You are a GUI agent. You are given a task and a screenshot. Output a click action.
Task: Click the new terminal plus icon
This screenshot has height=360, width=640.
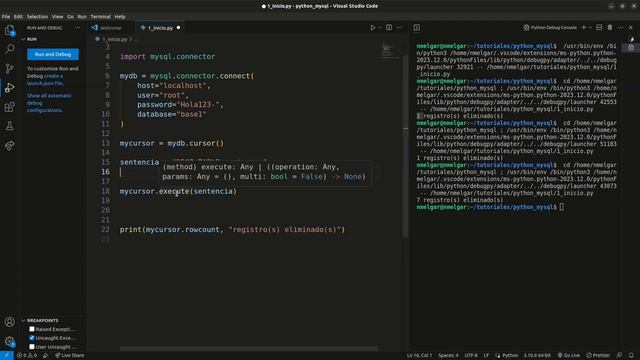coord(584,28)
